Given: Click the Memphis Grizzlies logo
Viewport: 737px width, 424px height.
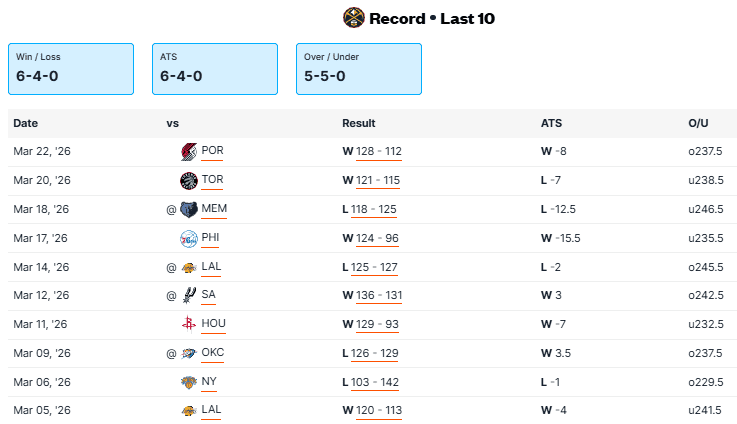Looking at the screenshot, I should click(x=189, y=210).
